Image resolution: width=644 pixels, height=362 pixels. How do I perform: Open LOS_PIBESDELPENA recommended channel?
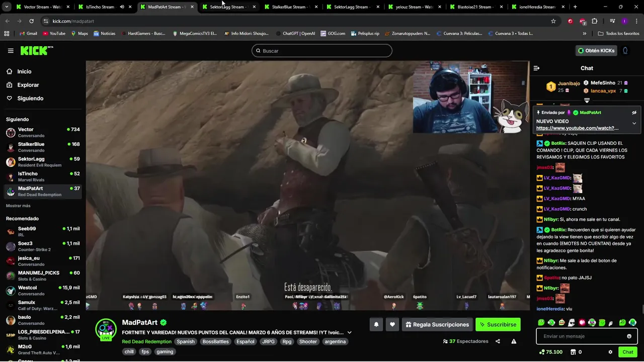43,335
